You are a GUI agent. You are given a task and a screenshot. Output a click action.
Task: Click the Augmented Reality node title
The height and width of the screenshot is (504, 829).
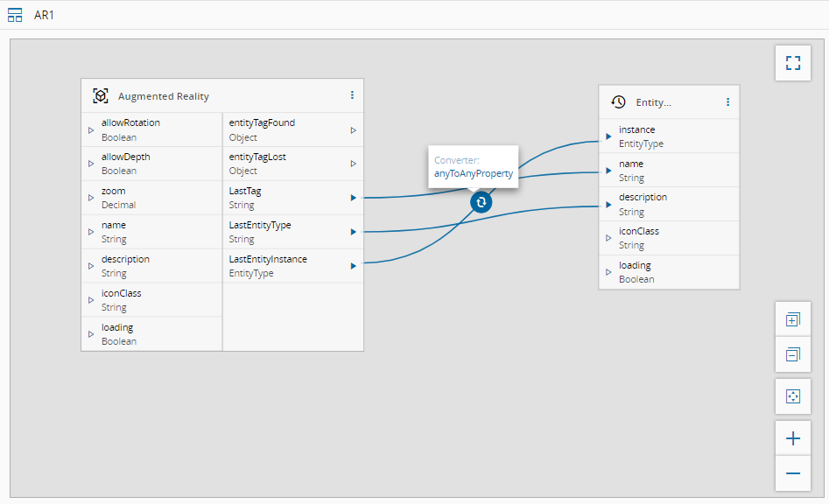pos(164,96)
